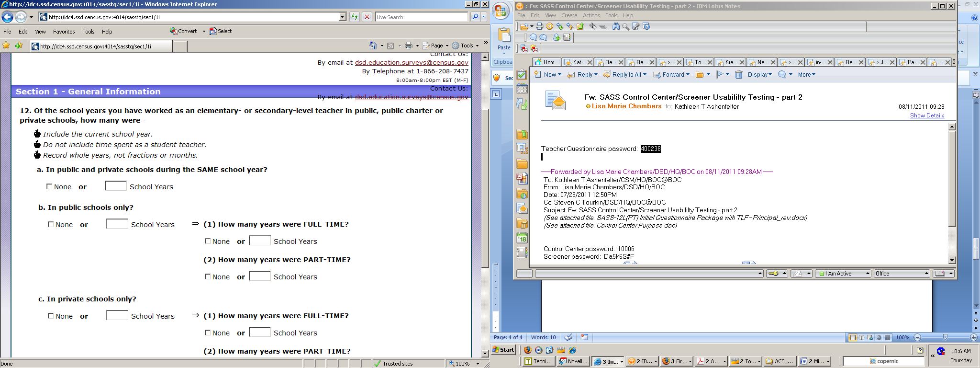The height and width of the screenshot is (368, 980).
Task: Open the IE Page menu dropdown
Action: [435, 46]
